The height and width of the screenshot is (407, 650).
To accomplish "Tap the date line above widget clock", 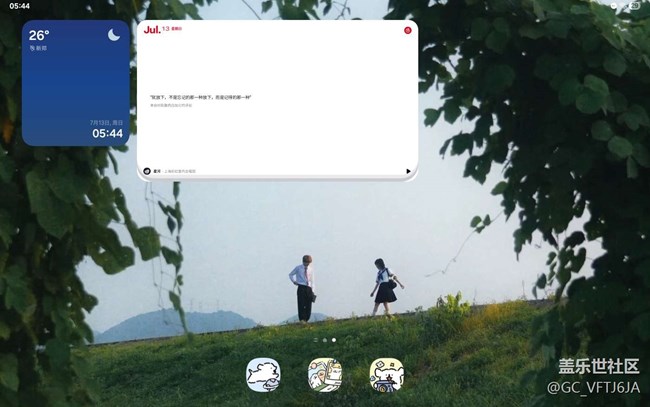I will coord(108,121).
